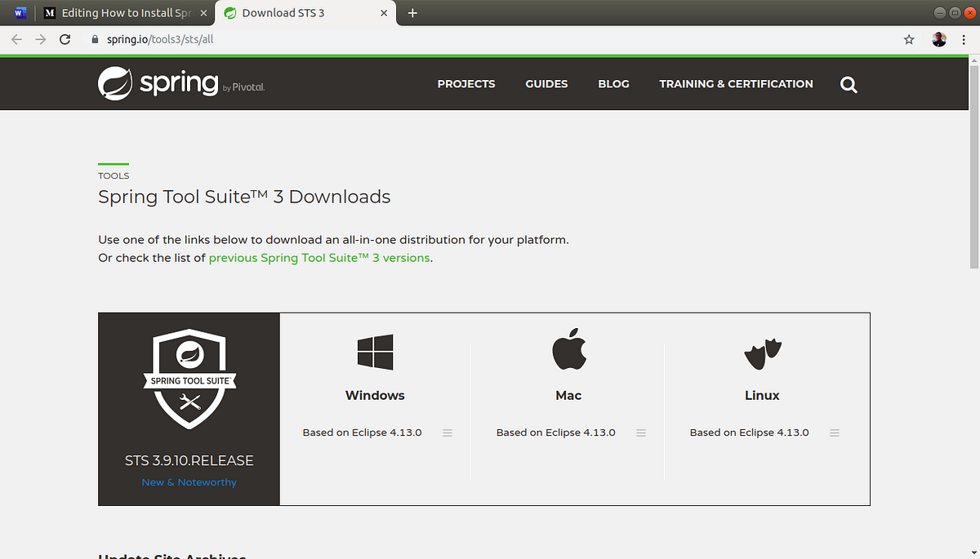The image size is (980, 559).
Task: Click the scrollbar up arrow
Action: pyautogui.click(x=973, y=60)
